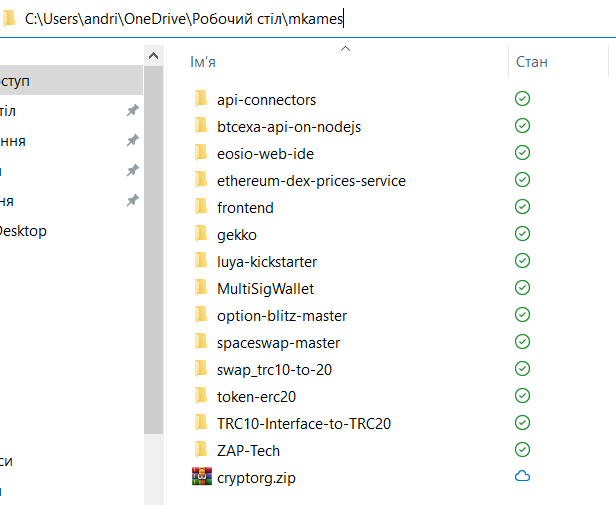This screenshot has width=616, height=505.
Task: Click synced checkmark status for eosio-web-ide
Action: (x=522, y=152)
